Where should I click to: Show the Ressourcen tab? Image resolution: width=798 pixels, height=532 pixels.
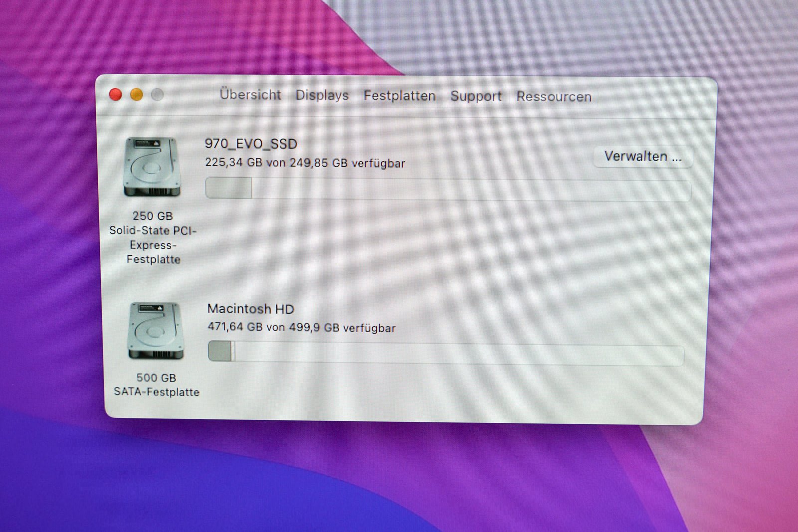pos(554,97)
